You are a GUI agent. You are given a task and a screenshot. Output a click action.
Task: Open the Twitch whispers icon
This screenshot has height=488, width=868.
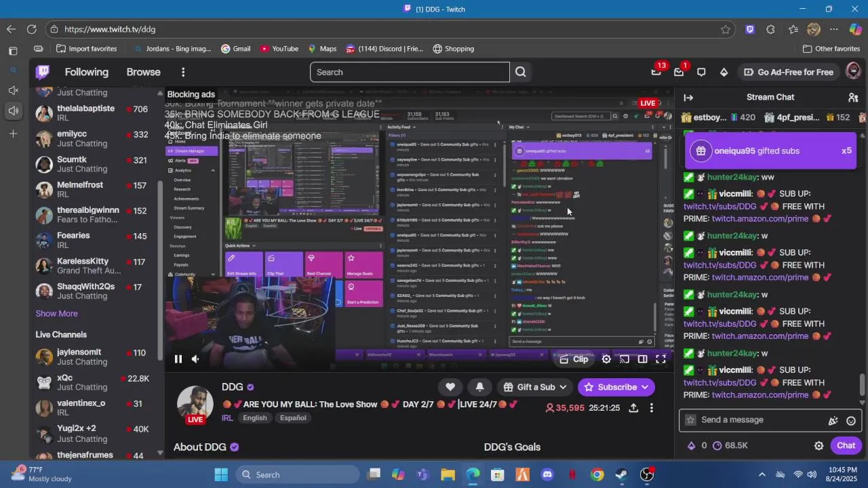click(x=701, y=72)
